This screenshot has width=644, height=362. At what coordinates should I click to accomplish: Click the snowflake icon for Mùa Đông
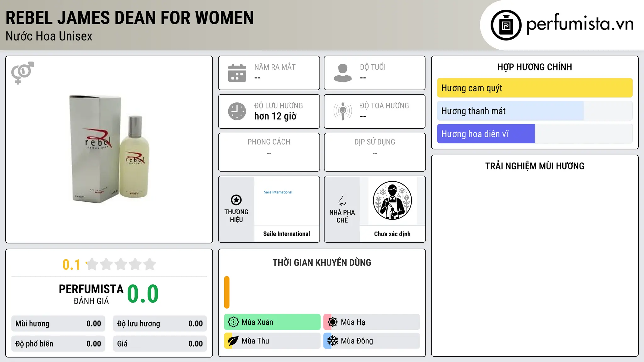(x=333, y=341)
